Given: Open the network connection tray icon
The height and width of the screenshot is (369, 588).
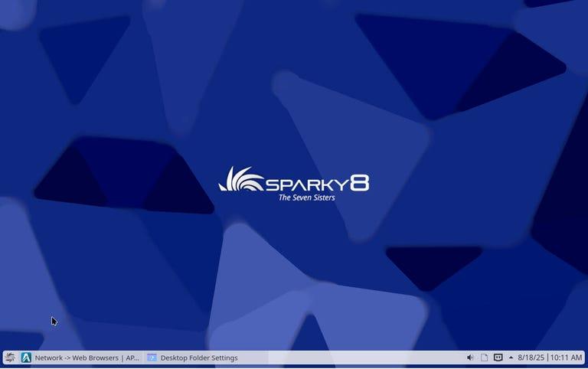Looking at the screenshot, I should [498, 358].
